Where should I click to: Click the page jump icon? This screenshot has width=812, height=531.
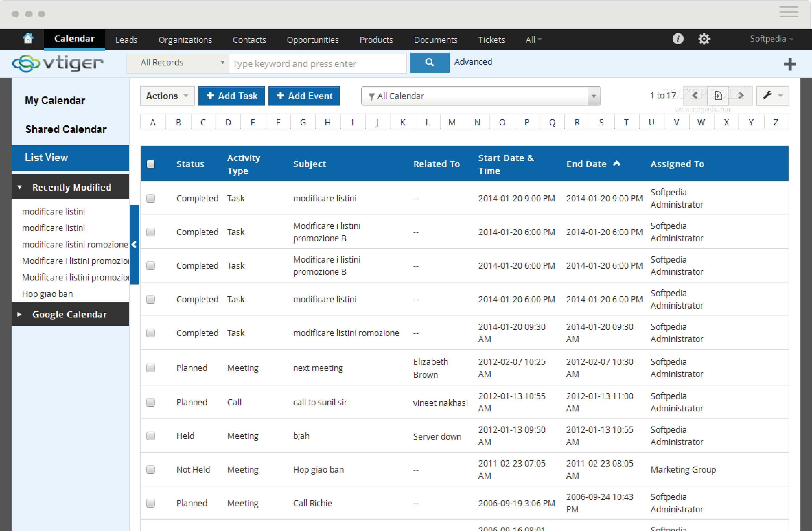[x=718, y=96]
